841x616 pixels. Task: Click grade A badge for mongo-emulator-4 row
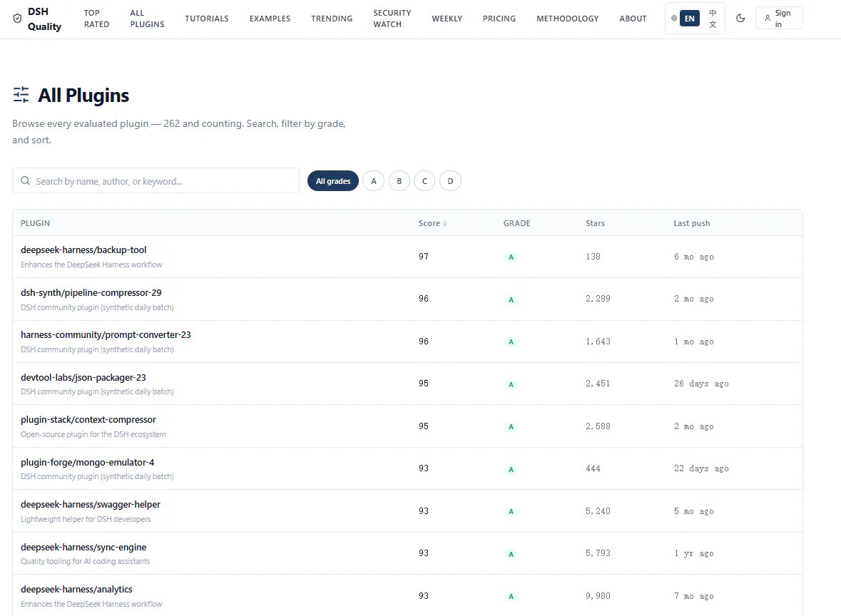coord(511,468)
